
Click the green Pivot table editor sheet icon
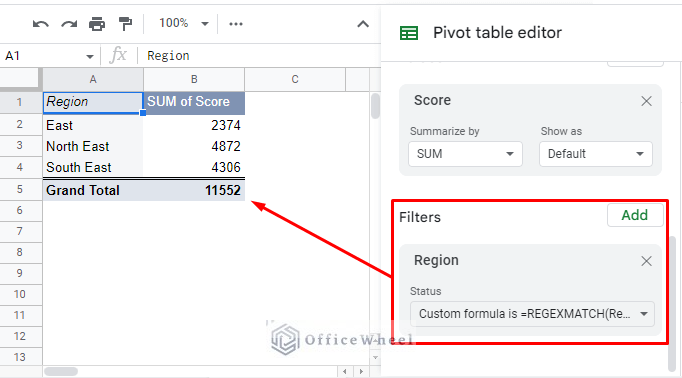coord(409,33)
